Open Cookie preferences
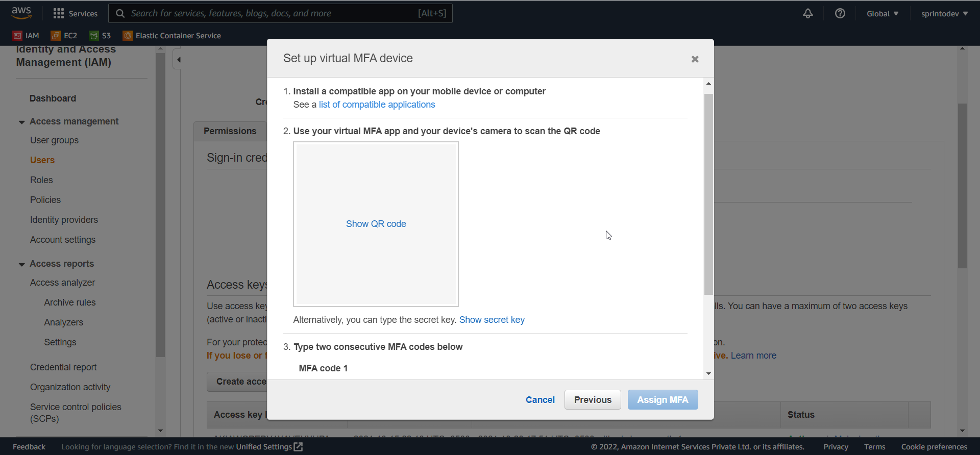This screenshot has width=980, height=455. point(934,447)
